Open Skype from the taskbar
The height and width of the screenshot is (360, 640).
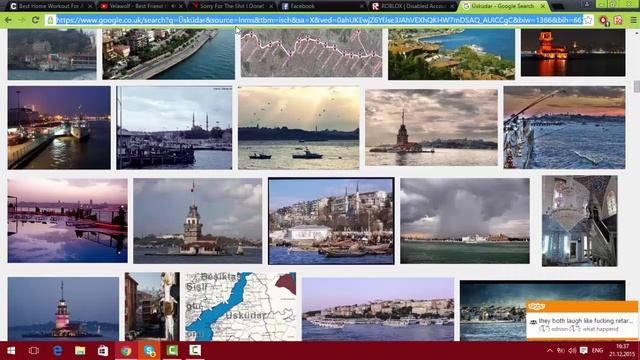click(149, 351)
